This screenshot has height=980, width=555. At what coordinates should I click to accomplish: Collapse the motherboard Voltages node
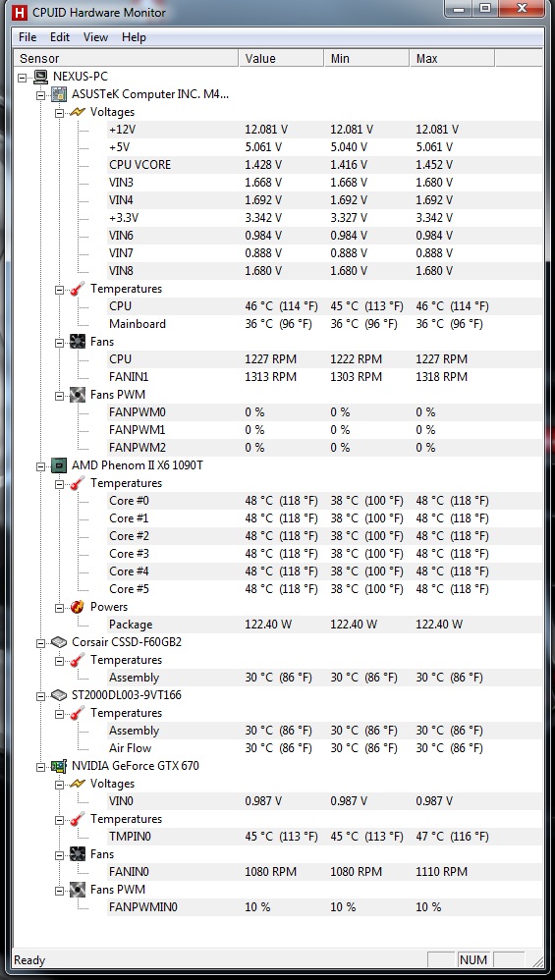[59, 113]
